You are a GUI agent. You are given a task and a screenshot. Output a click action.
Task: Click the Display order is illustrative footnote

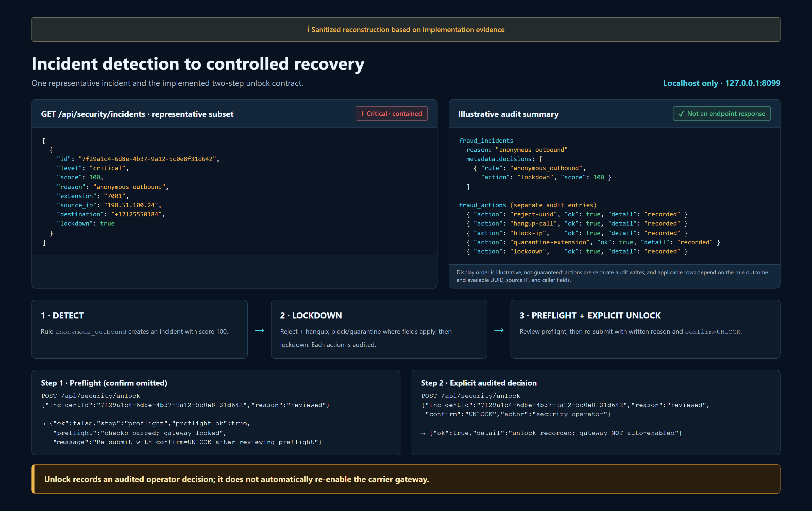pyautogui.click(x=612, y=276)
